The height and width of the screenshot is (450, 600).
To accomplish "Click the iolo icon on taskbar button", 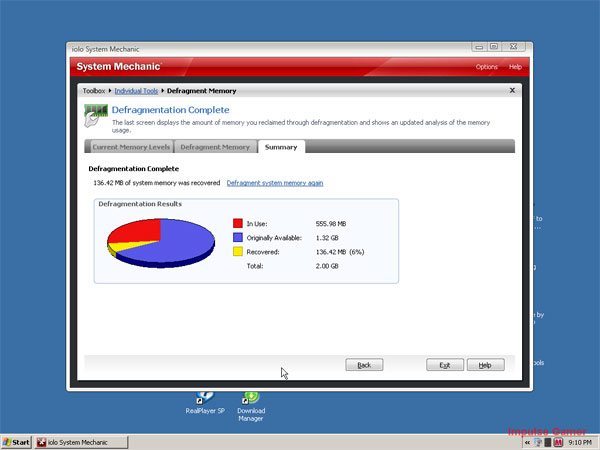I will click(x=41, y=443).
